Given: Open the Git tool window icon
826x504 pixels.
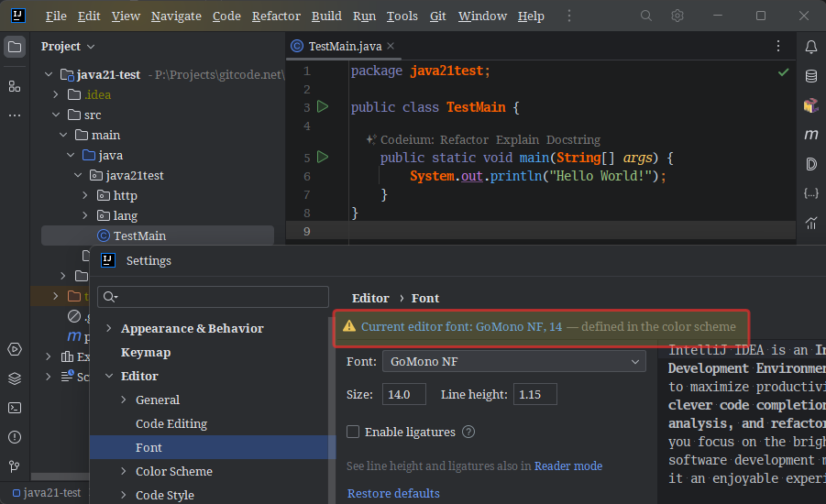Looking at the screenshot, I should 14,466.
